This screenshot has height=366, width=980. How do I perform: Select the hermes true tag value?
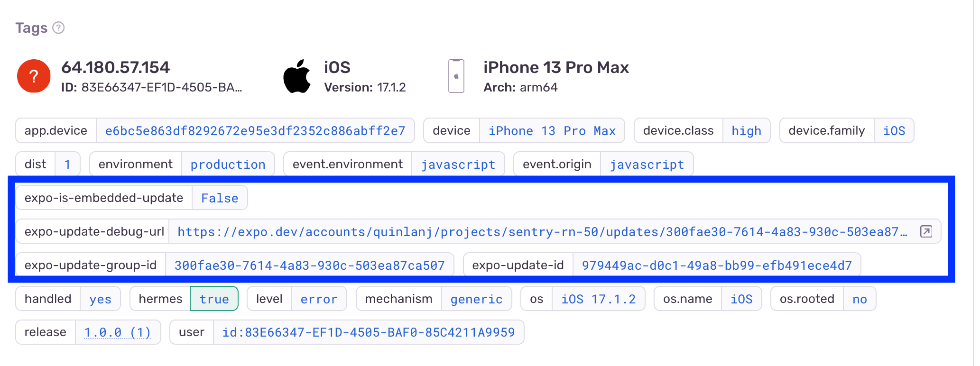point(214,299)
